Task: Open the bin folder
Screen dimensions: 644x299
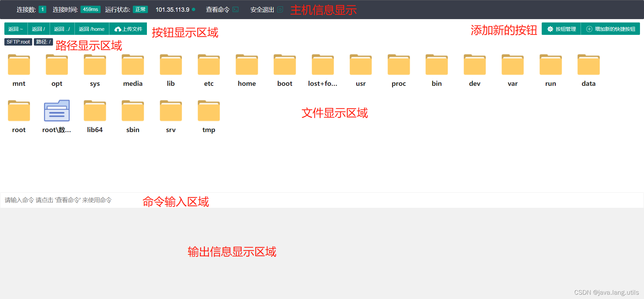Action: coord(437,64)
